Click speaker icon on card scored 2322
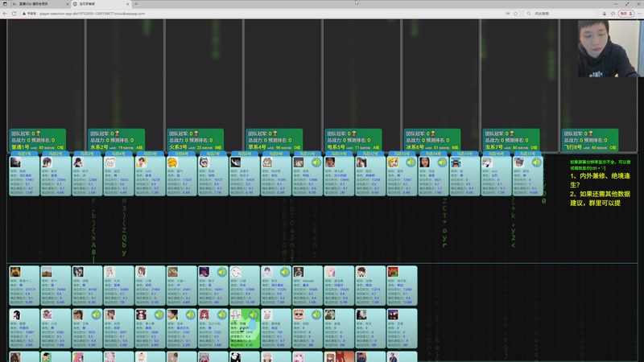This screenshot has height=362, width=644. 222,315
